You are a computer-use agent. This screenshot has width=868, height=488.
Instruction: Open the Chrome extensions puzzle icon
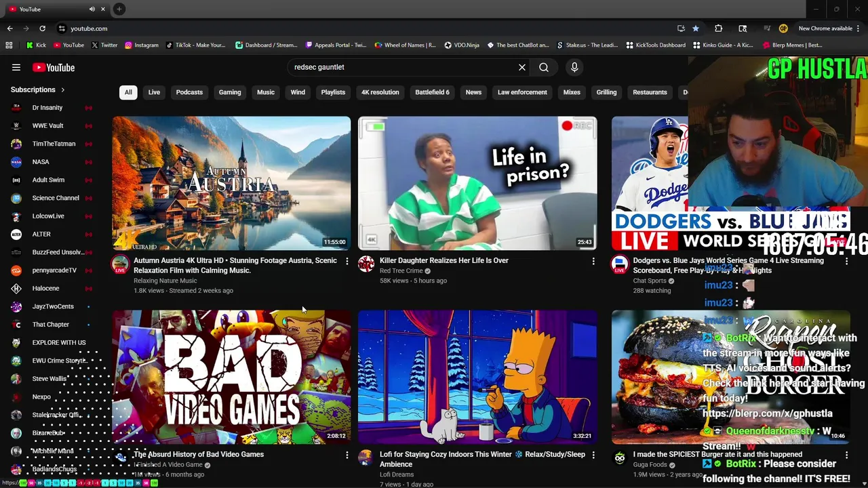pyautogui.click(x=719, y=28)
